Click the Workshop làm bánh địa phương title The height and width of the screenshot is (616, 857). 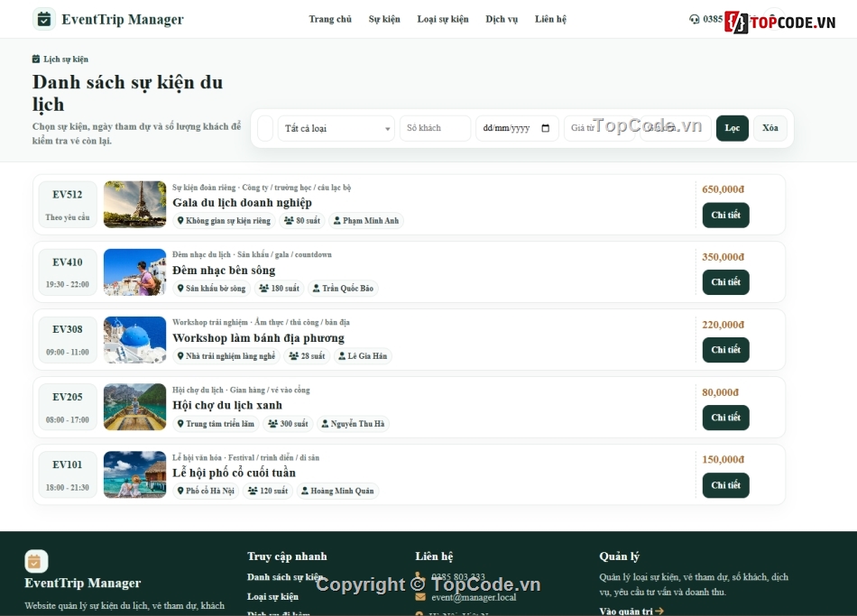pyautogui.click(x=259, y=338)
